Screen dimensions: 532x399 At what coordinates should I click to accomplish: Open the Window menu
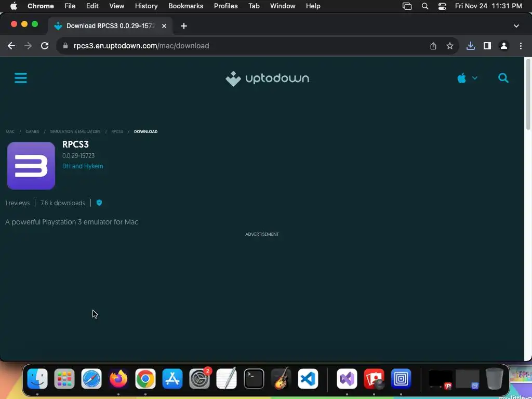pyautogui.click(x=283, y=6)
